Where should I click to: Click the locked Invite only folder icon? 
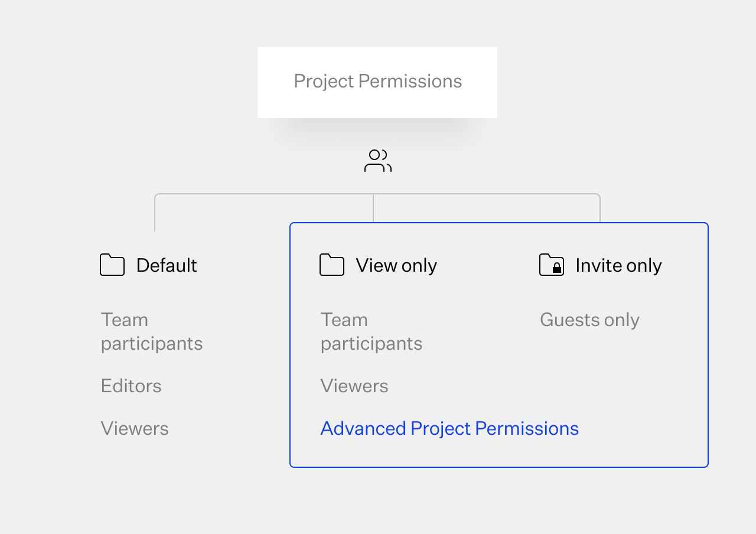point(552,265)
